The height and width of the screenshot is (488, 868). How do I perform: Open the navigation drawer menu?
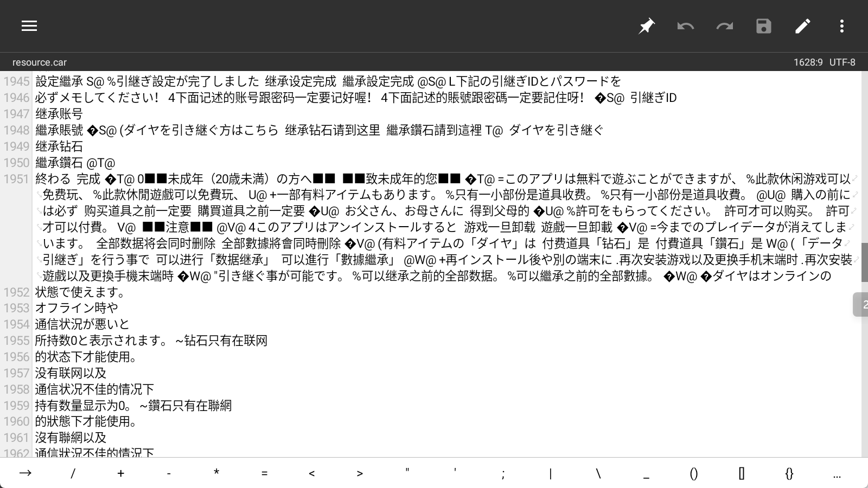click(x=29, y=25)
